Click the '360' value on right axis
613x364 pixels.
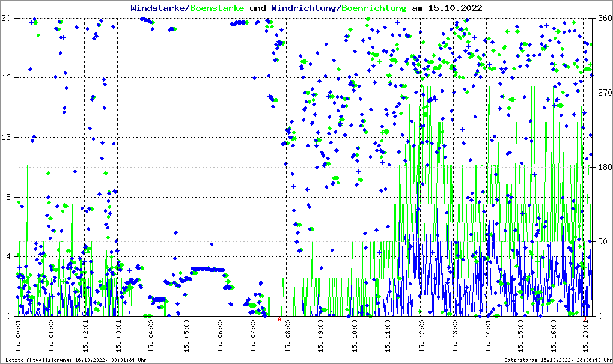[x=602, y=18]
